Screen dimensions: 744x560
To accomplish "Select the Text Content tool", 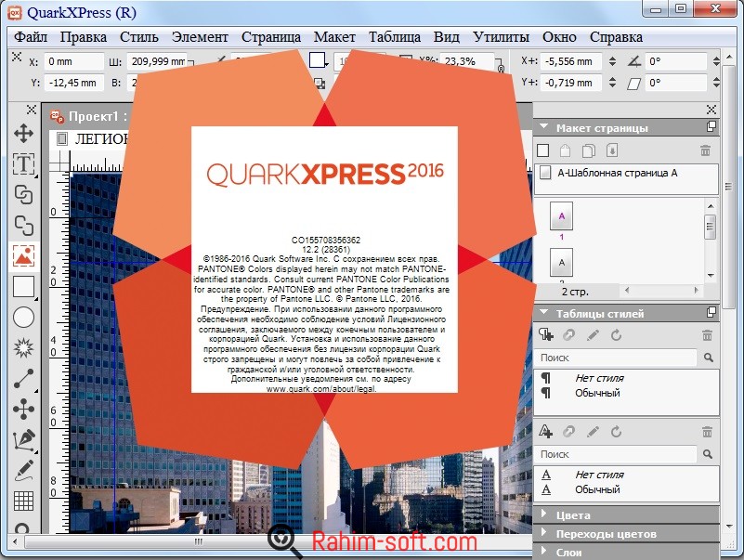I will 23,163.
